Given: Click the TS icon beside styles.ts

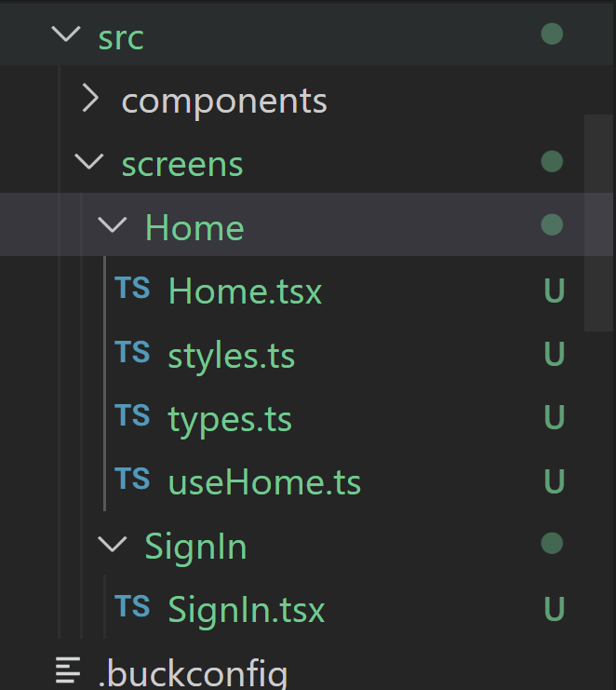Looking at the screenshot, I should [132, 352].
